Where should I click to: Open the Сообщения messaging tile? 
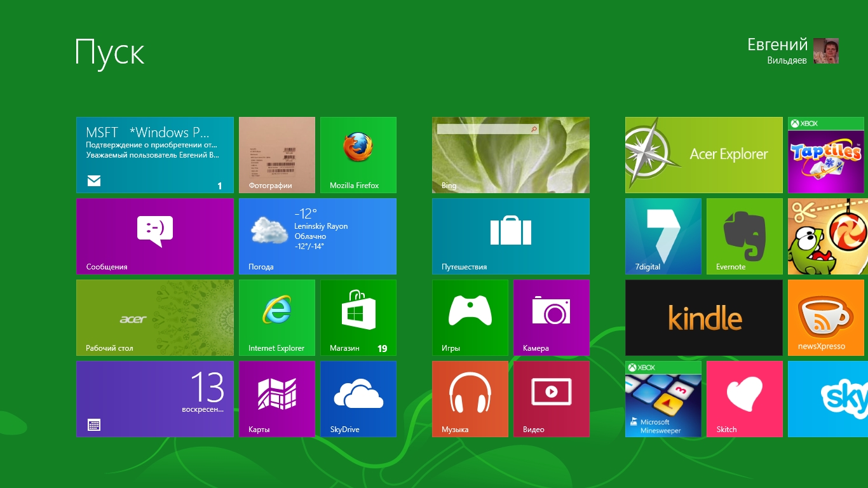(155, 236)
